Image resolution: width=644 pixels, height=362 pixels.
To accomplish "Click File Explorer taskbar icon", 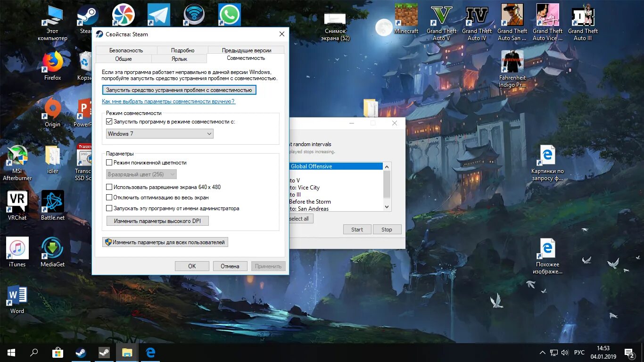I will pos(127,353).
